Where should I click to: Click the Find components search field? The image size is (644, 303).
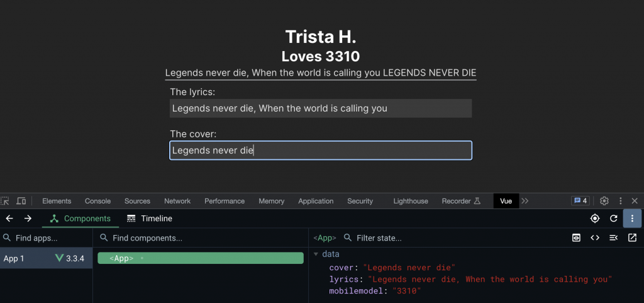201,238
